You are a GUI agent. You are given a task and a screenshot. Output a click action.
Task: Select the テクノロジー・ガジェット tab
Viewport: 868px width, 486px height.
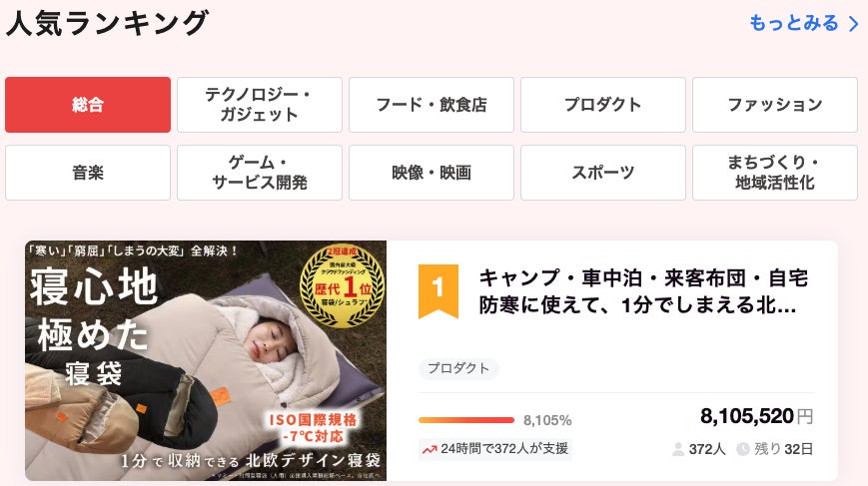coord(260,105)
